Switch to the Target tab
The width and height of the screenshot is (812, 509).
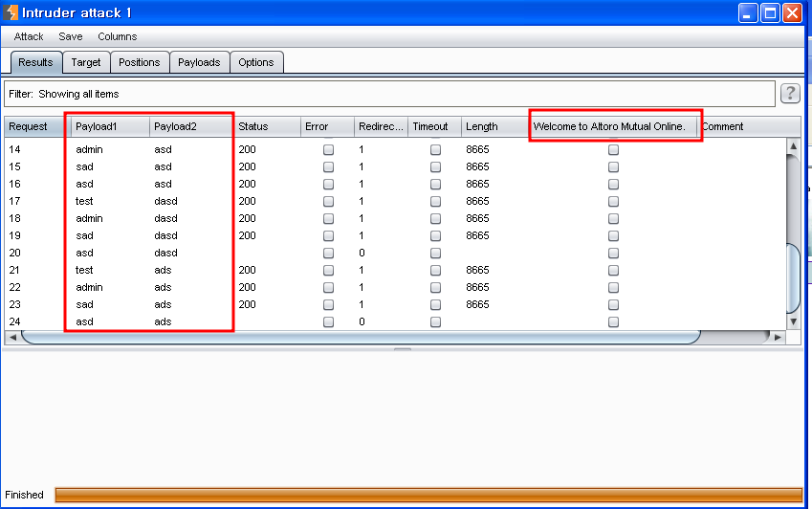click(86, 62)
